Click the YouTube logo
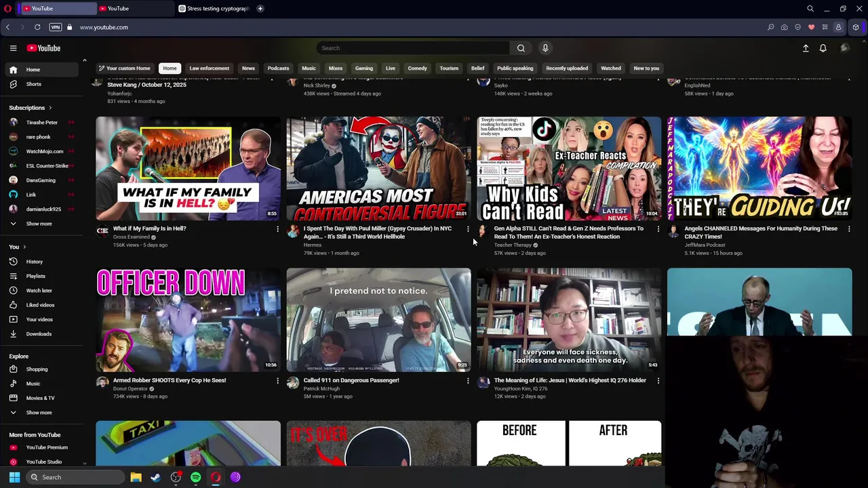Screen dimensions: 868x488 point(43,48)
